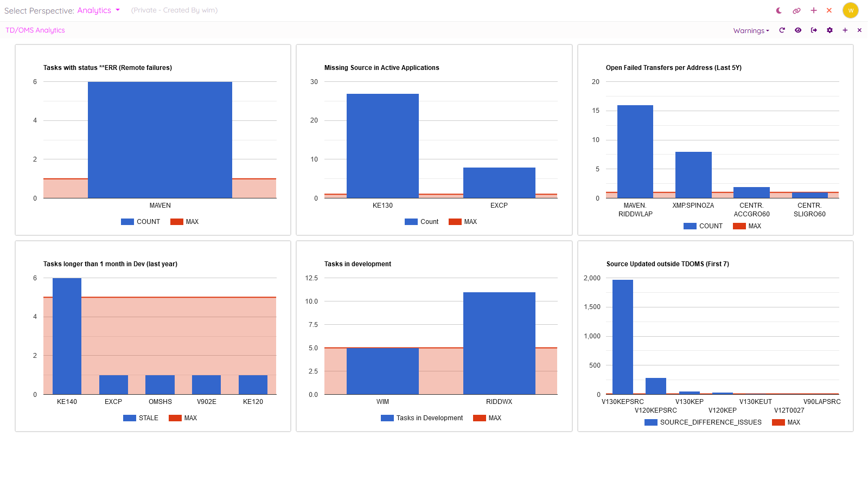Toggle COUNT legend in the Open Failed Transfers chart

[703, 226]
